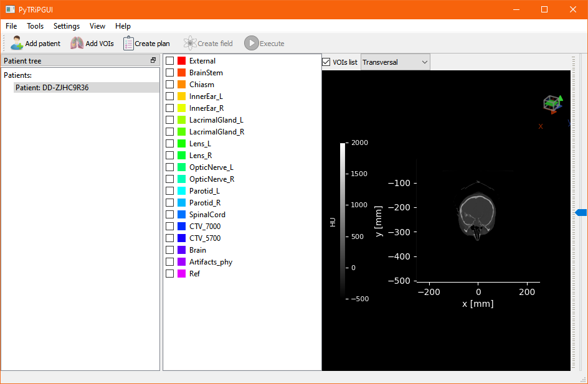The image size is (588, 384).
Task: Check the SpinalCord structure
Action: pos(169,214)
